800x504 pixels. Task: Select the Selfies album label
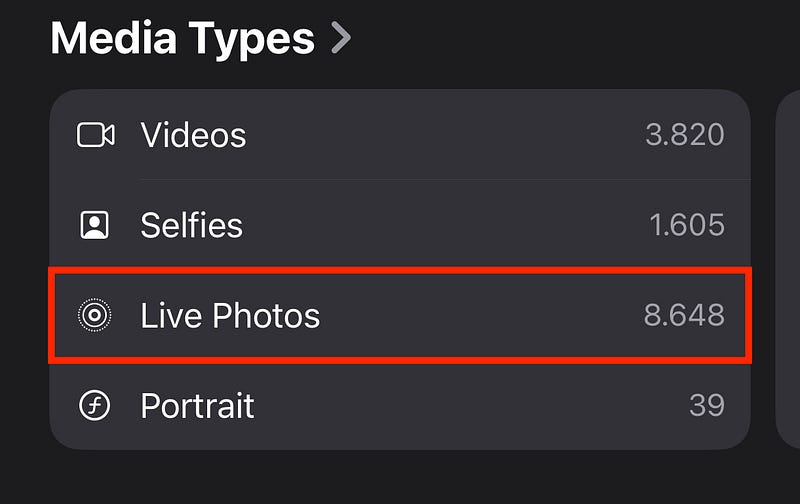coord(191,225)
